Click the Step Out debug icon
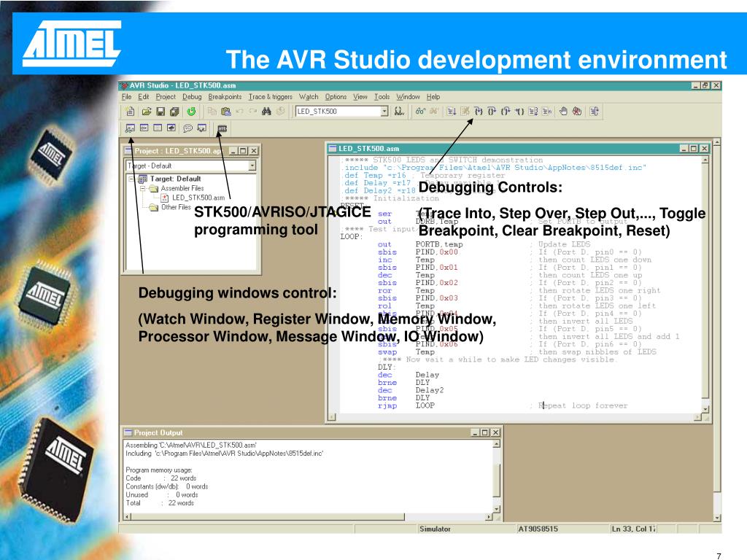The image size is (747, 560). pos(506,112)
